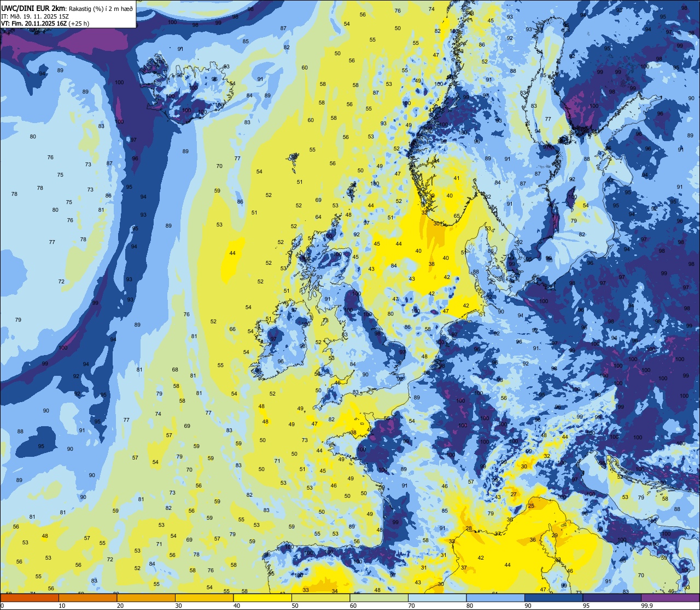This screenshot has height=610, width=700.
Task: Click the legend tick label "30"
Action: pos(178,606)
